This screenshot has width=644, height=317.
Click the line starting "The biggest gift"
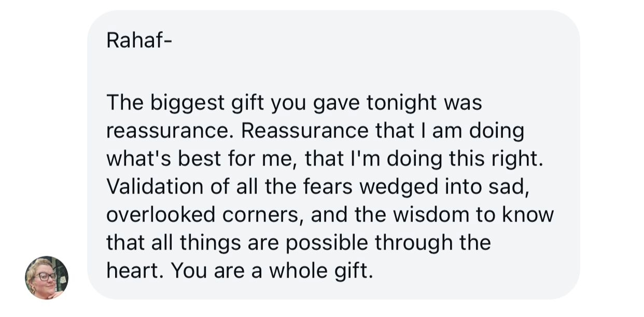294,103
